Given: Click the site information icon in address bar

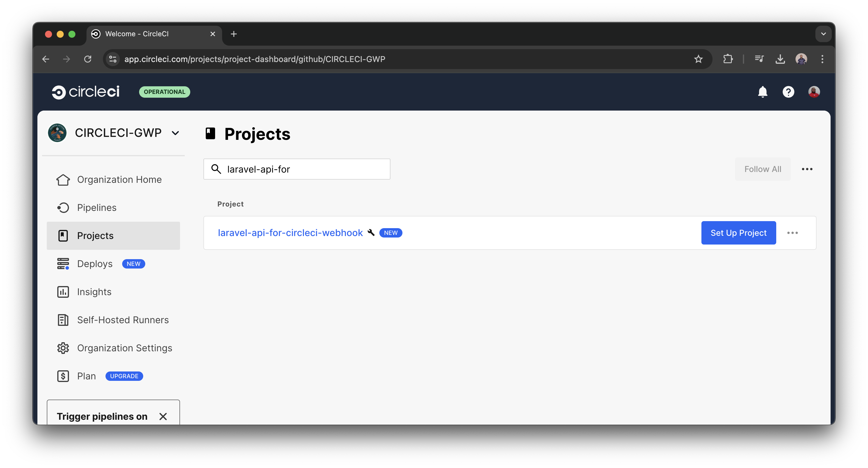Looking at the screenshot, I should coord(113,59).
